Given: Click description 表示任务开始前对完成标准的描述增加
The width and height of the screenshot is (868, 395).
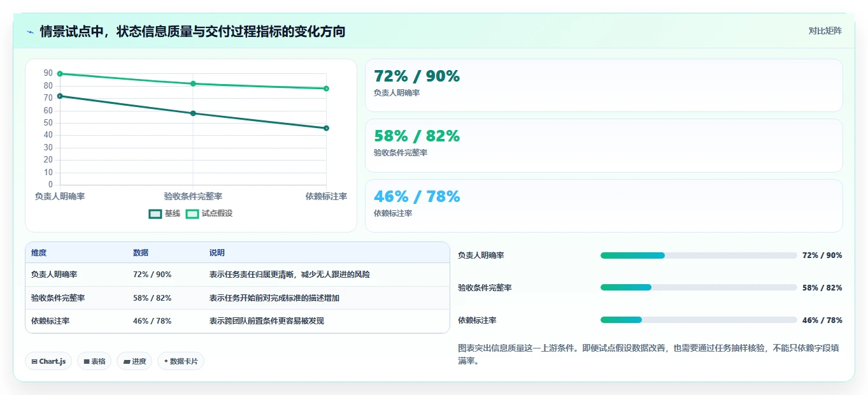Looking at the screenshot, I should [274, 298].
